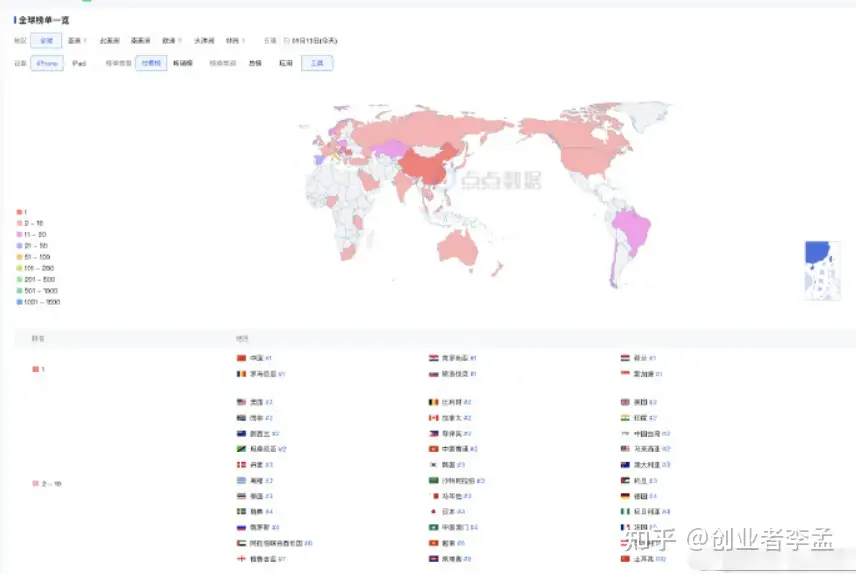The height and width of the screenshot is (574, 856).
Task: Click the United States flag icon
Action: 240,402
